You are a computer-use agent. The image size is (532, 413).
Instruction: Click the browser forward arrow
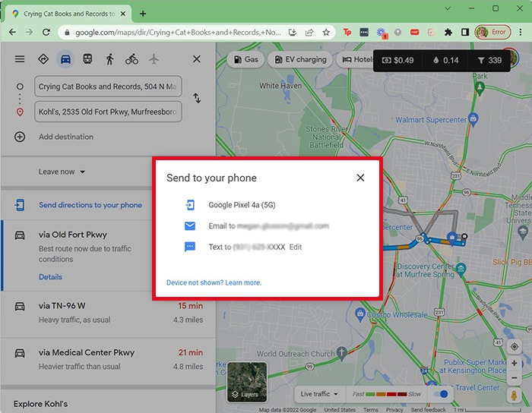pos(30,32)
